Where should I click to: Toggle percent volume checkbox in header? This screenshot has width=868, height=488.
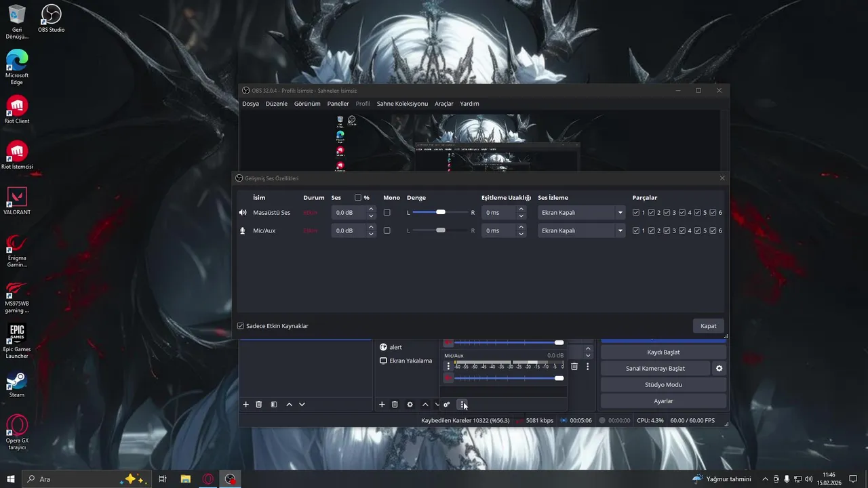point(358,198)
